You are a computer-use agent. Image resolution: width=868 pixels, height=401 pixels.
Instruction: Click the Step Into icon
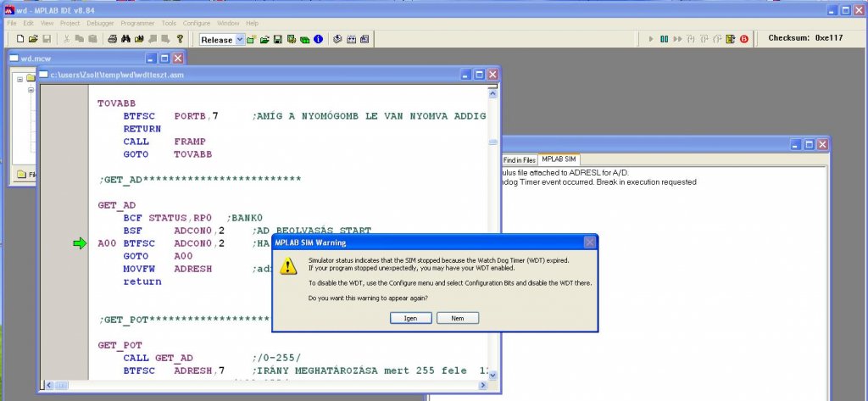pyautogui.click(x=691, y=39)
